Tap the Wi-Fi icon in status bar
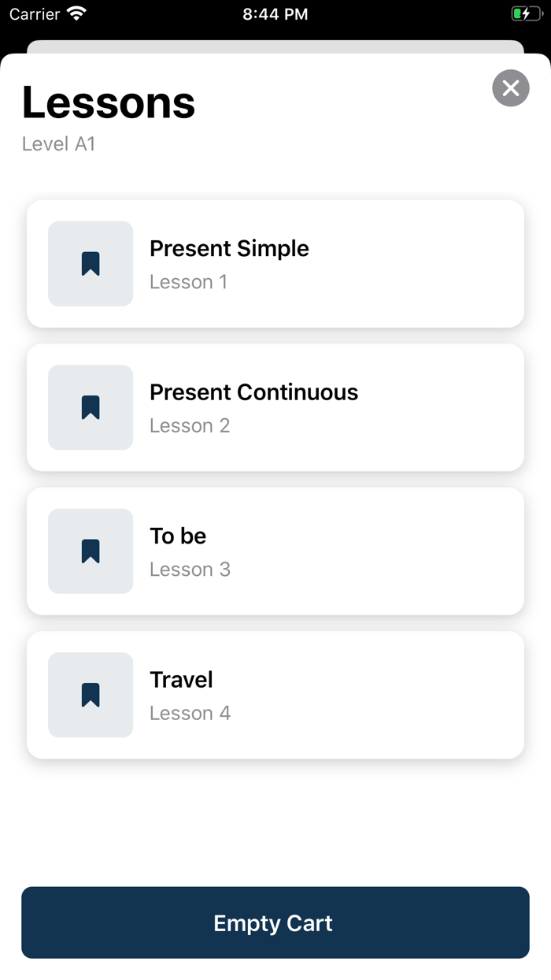 [x=75, y=13]
